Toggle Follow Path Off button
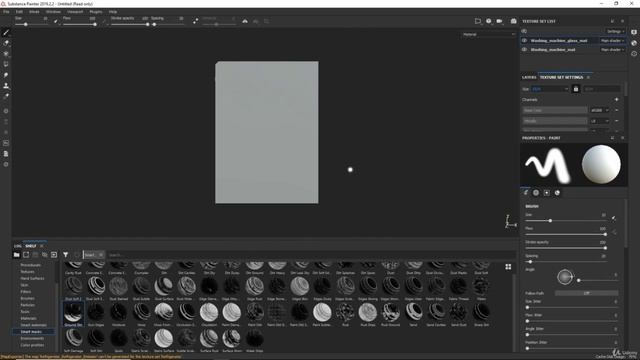 [587, 293]
